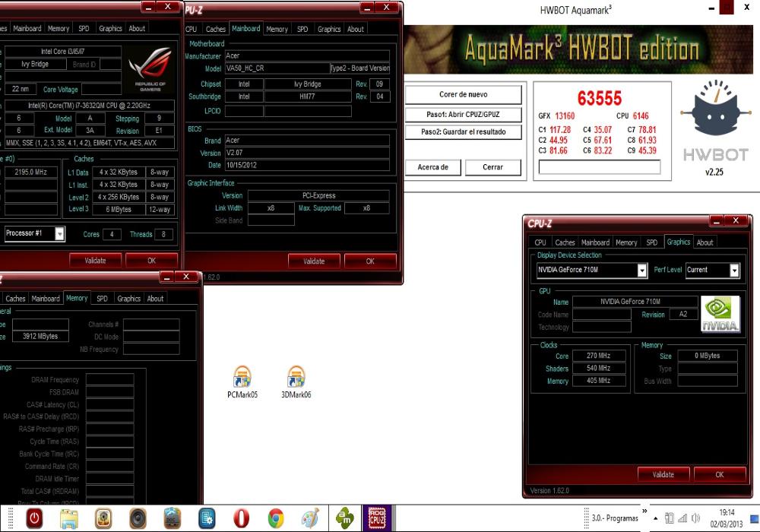Switch to the Aquamark taskbar icon
The height and width of the screenshot is (532, 760).
coord(344,518)
